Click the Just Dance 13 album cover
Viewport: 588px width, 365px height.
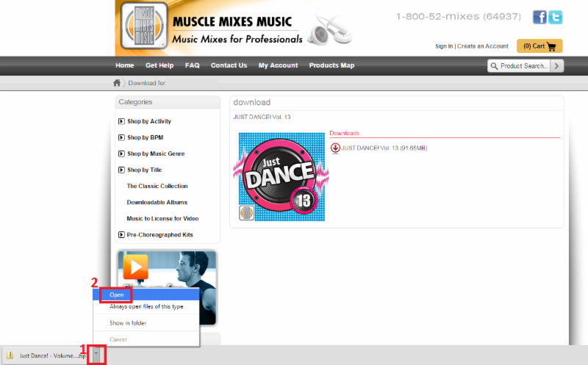(x=279, y=177)
